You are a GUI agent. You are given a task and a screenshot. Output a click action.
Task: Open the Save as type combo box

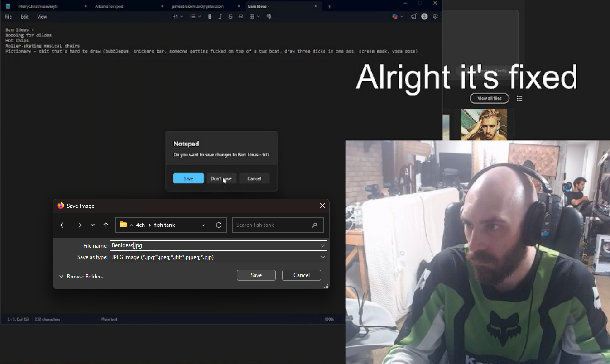pyautogui.click(x=218, y=257)
